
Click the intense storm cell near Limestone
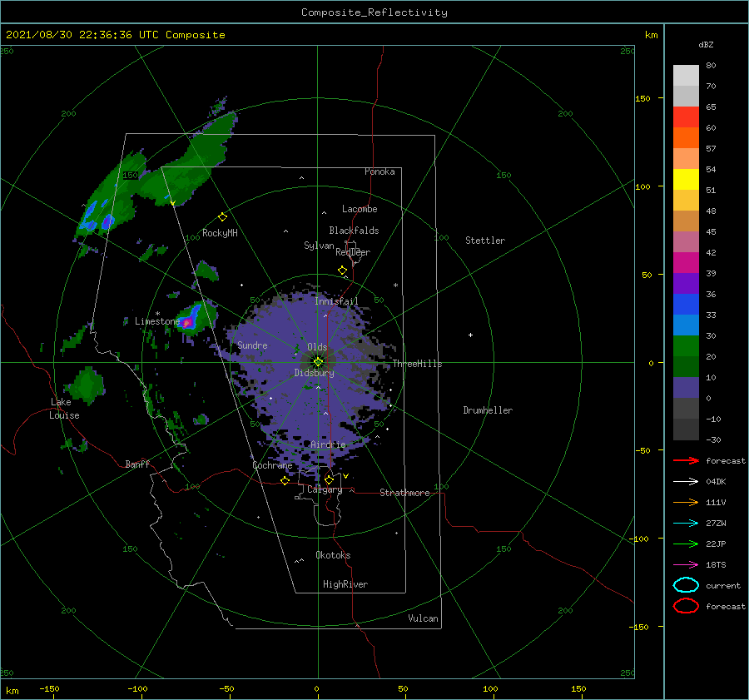[x=189, y=322]
